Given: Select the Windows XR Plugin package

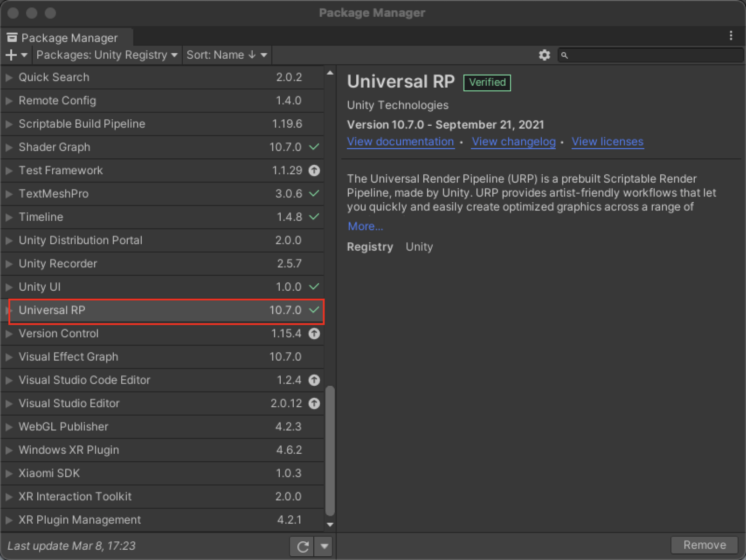Looking at the screenshot, I should click(x=162, y=450).
